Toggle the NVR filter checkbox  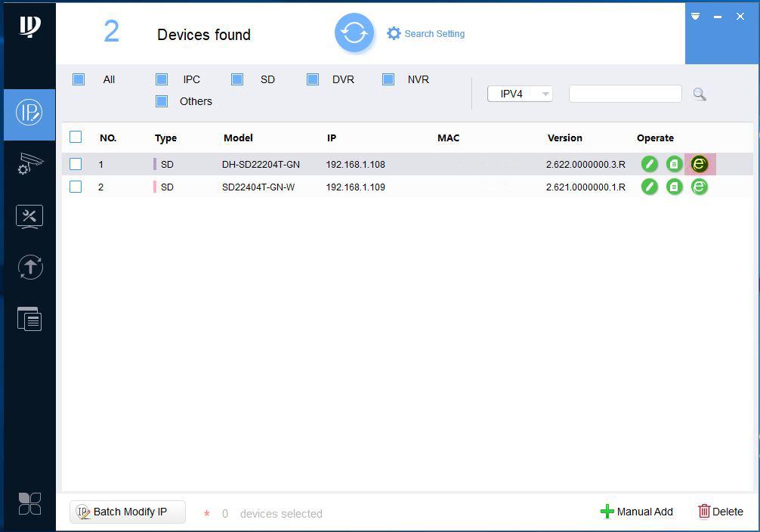(x=388, y=79)
